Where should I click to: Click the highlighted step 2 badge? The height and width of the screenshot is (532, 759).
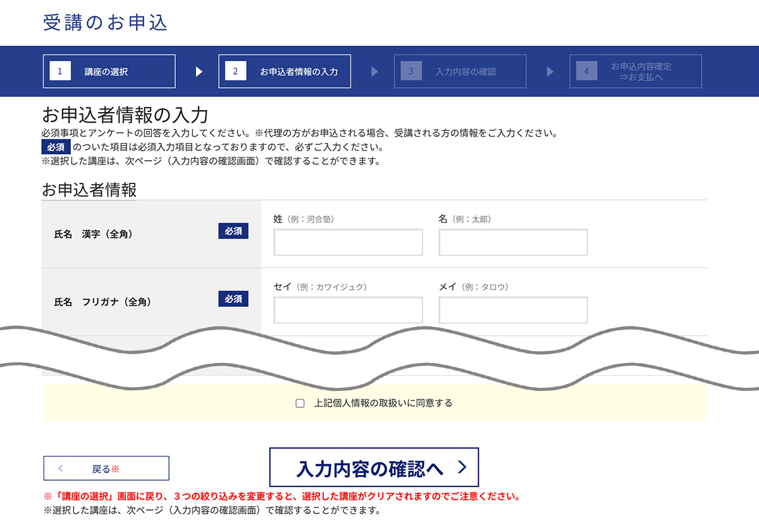tap(235, 71)
